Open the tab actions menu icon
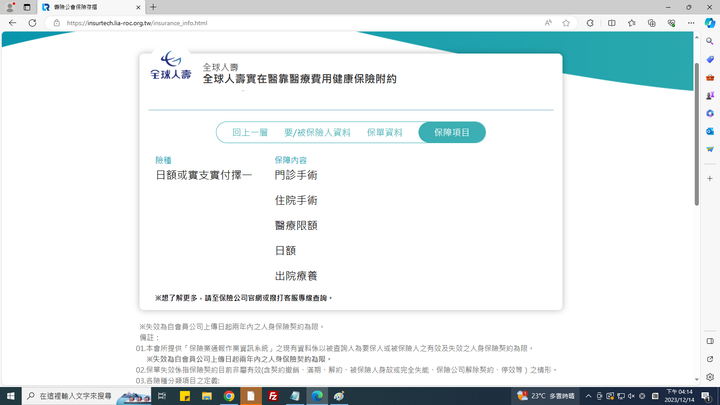 coord(27,7)
